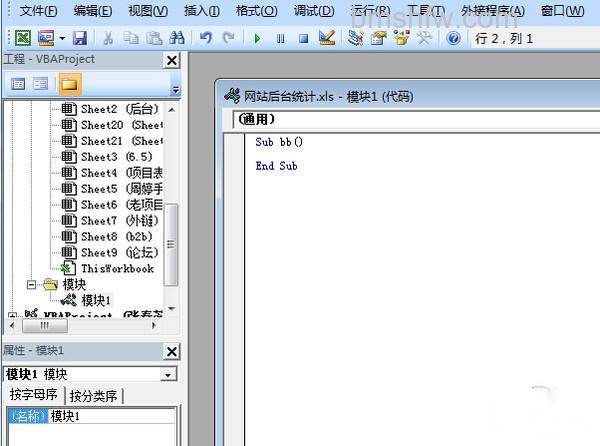Run the macro with green play icon

coord(258,38)
